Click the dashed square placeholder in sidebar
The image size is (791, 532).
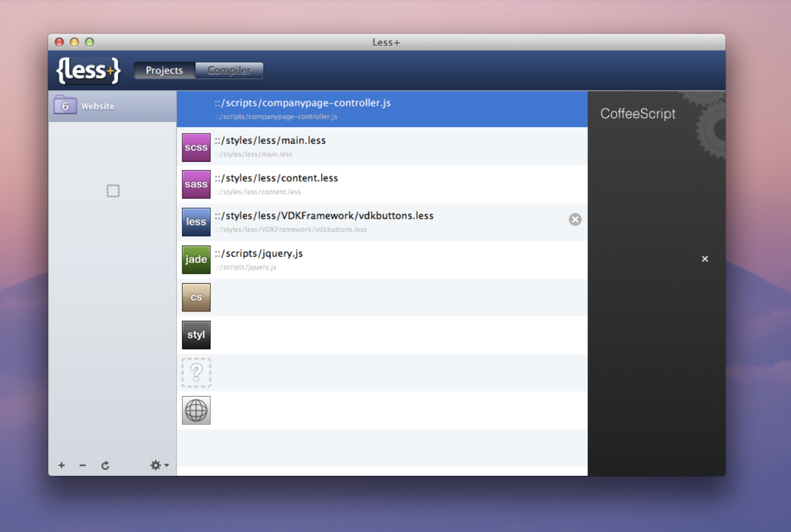click(113, 191)
